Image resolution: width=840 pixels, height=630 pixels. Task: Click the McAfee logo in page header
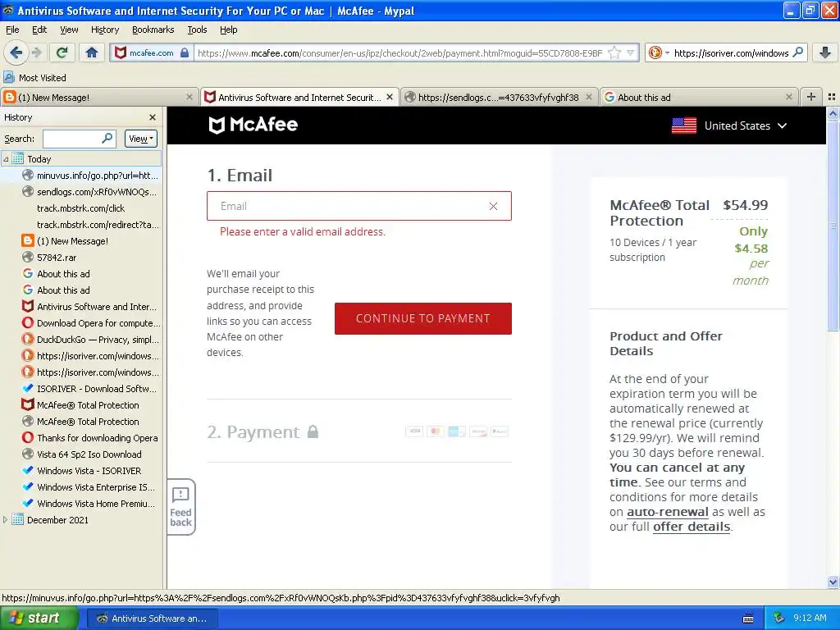pyautogui.click(x=253, y=125)
